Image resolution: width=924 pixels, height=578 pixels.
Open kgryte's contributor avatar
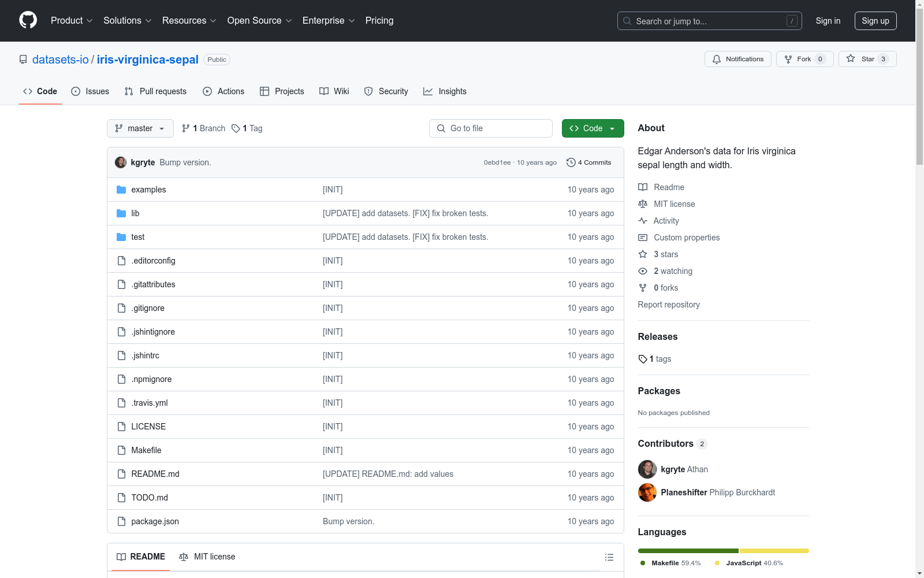647,469
